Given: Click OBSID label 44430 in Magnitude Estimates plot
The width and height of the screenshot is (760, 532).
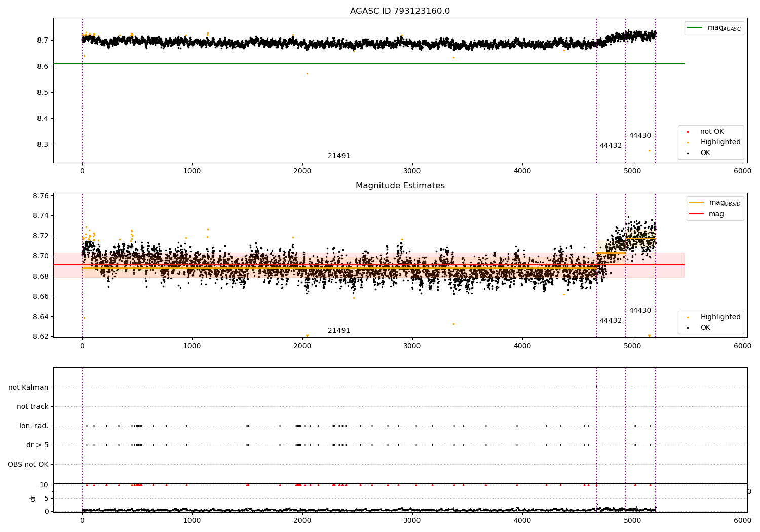Looking at the screenshot, I should (x=640, y=311).
